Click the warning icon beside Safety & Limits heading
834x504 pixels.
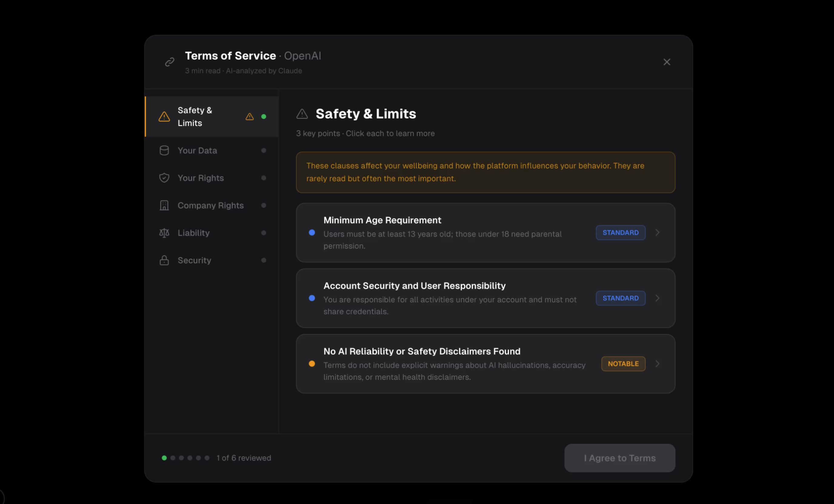point(302,114)
